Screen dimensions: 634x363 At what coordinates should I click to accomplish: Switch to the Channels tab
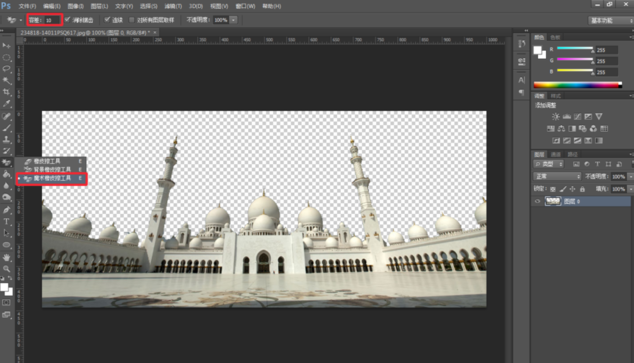coord(556,154)
